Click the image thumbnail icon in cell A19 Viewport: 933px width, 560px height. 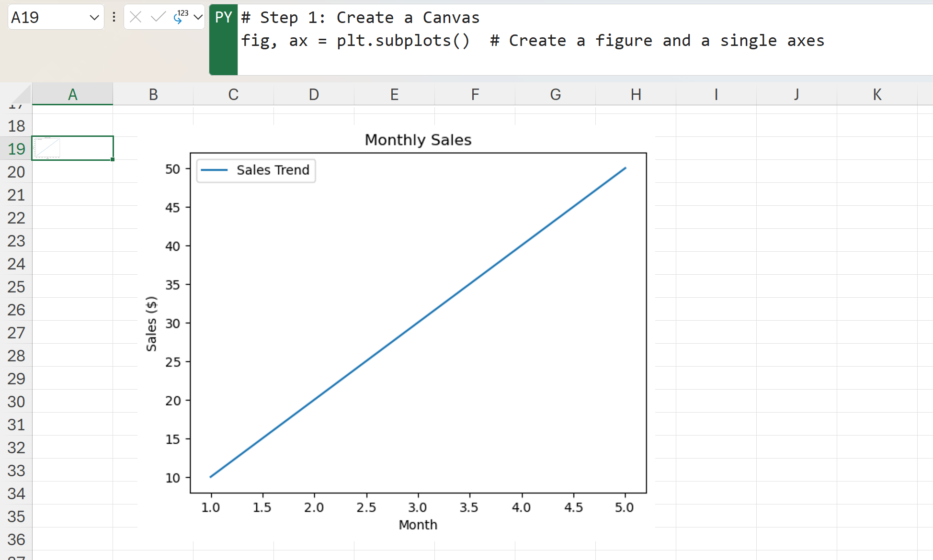[47, 148]
